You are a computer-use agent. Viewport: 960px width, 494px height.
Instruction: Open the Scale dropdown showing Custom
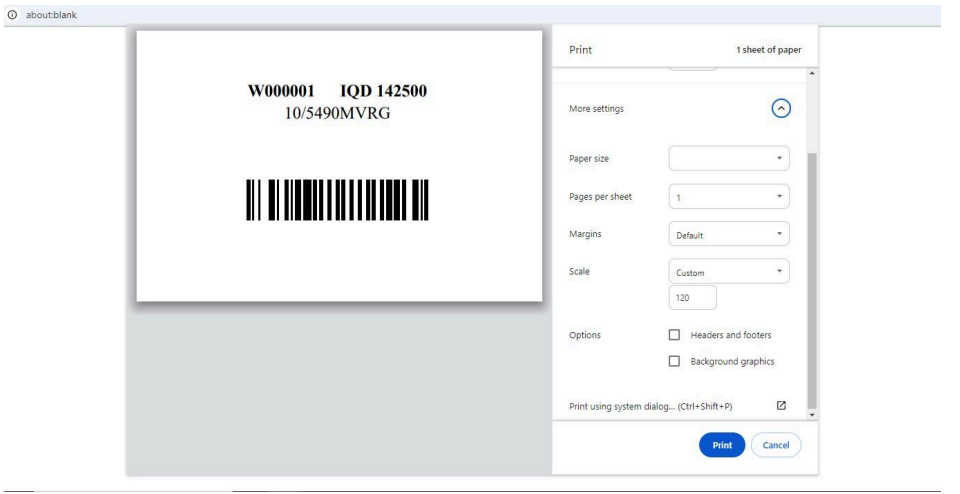pyautogui.click(x=728, y=271)
